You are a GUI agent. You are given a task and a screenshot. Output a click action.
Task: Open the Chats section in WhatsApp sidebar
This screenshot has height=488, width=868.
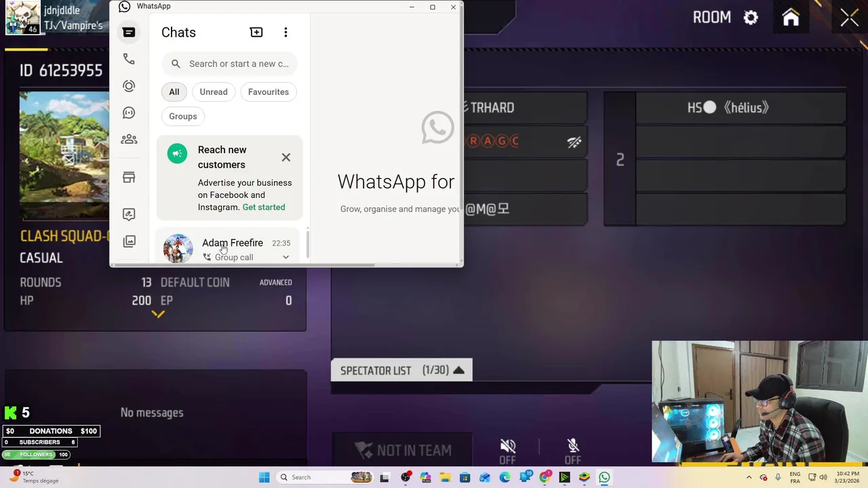129,32
